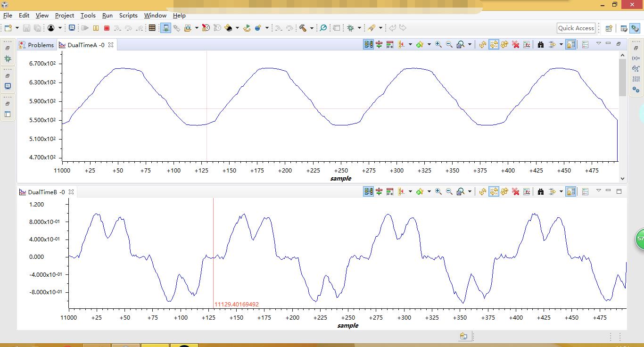This screenshot has width=644, height=347.
Task: Toggle the lock/pin button in DualTimeA toolbar
Action: 570,44
